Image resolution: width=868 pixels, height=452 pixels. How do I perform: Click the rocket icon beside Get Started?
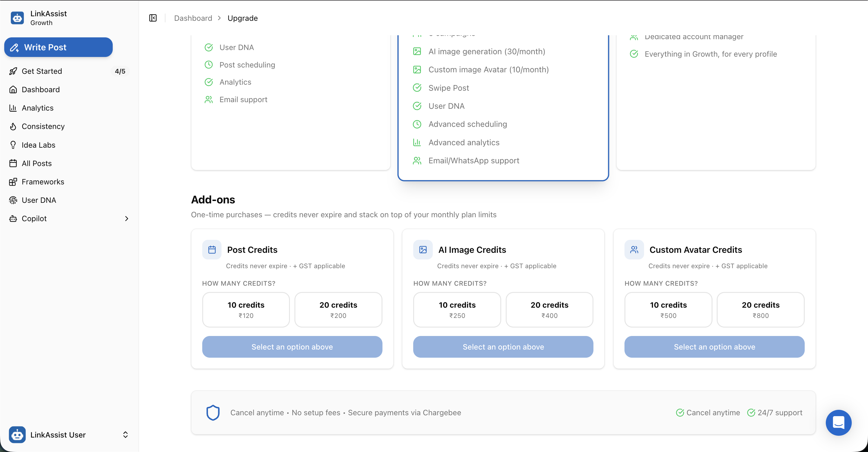(x=13, y=71)
